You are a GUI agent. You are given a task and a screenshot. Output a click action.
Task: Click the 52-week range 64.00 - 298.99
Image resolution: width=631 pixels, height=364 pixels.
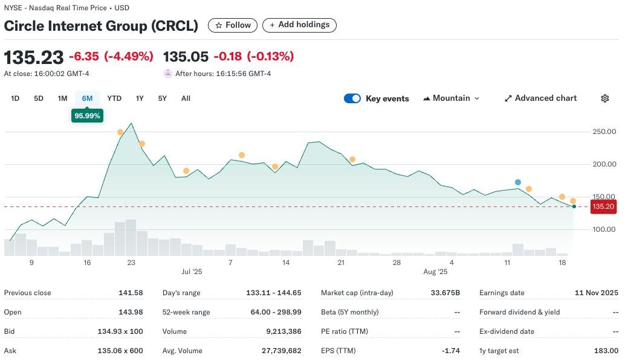coord(276,312)
